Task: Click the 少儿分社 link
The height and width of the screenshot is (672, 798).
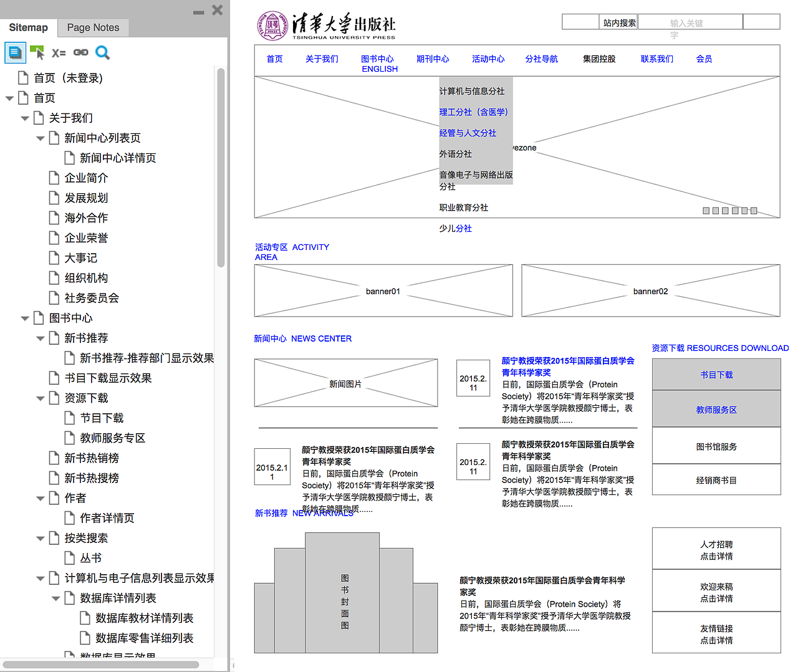Action: pyautogui.click(x=455, y=229)
